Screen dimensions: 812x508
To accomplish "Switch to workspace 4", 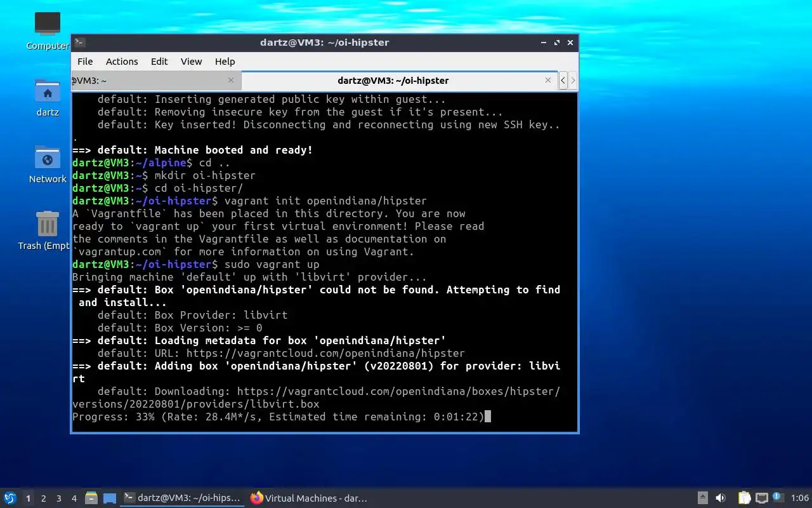I will pos(74,498).
